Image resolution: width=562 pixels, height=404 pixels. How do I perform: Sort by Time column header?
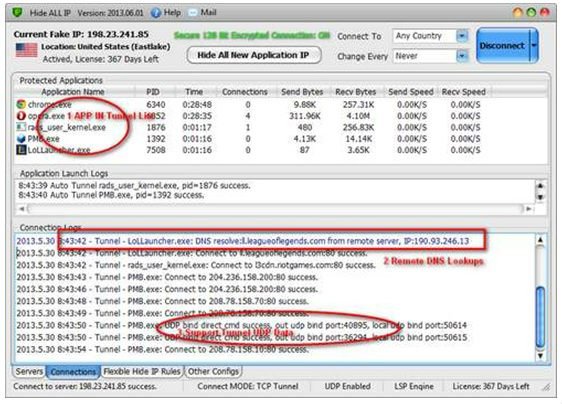click(194, 92)
